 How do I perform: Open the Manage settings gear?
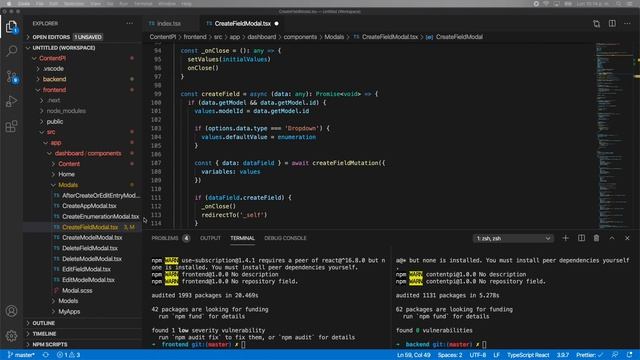(11, 336)
